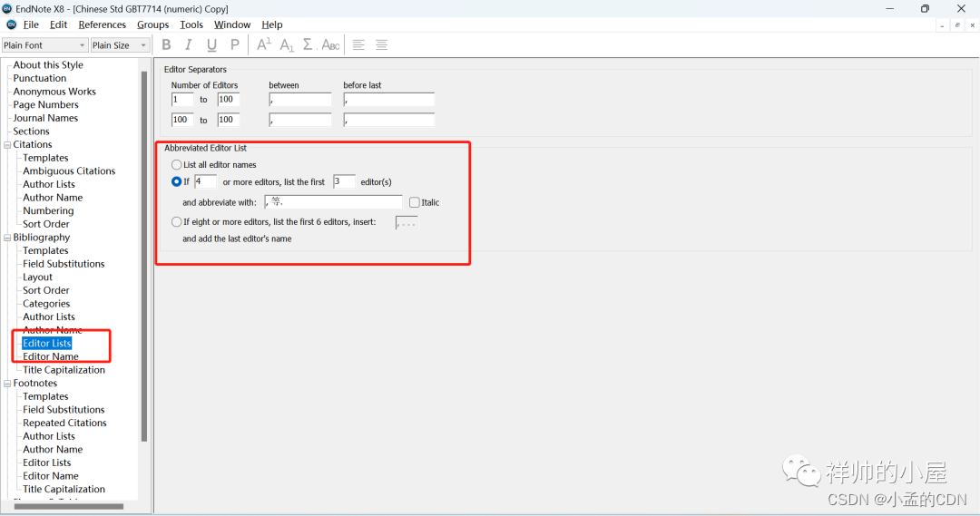Click second row starting editor number field
980x516 pixels.
tap(182, 120)
